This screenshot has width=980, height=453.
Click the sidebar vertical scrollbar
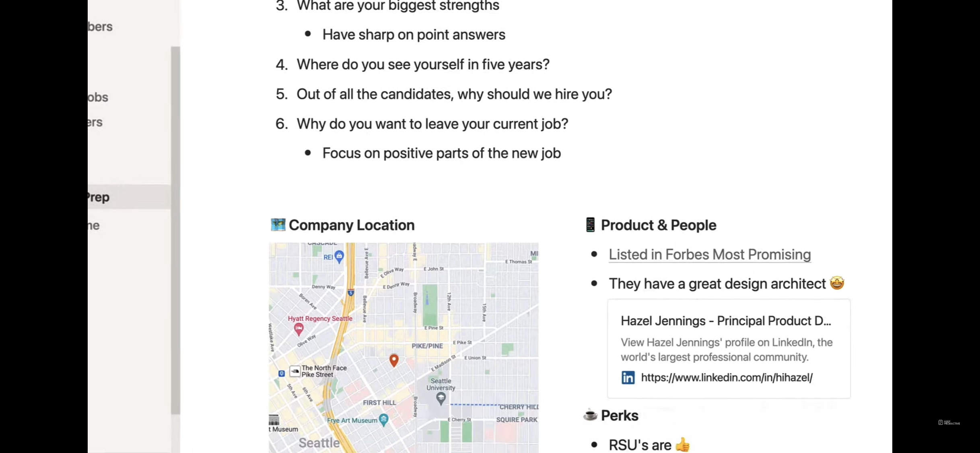point(175,230)
